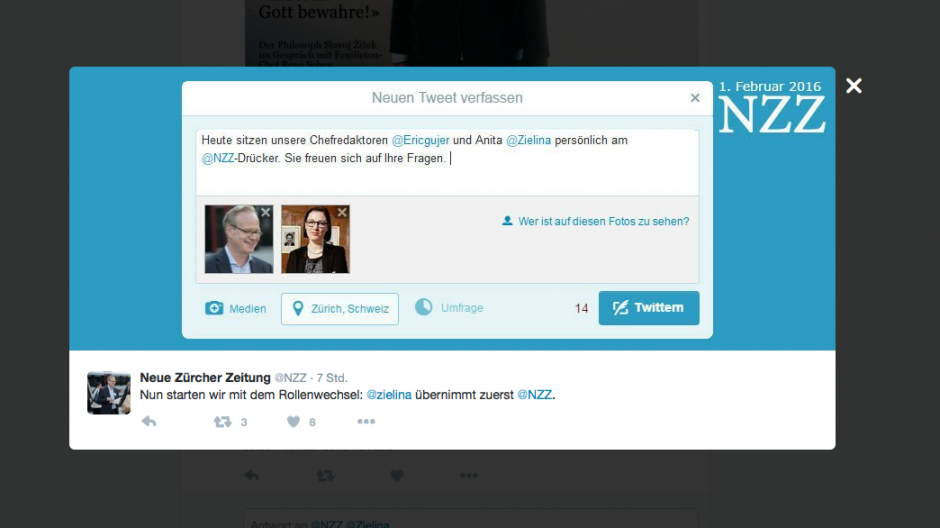Click the heart icon on the background tweet
The height and width of the screenshot is (528, 940).
coord(397,476)
